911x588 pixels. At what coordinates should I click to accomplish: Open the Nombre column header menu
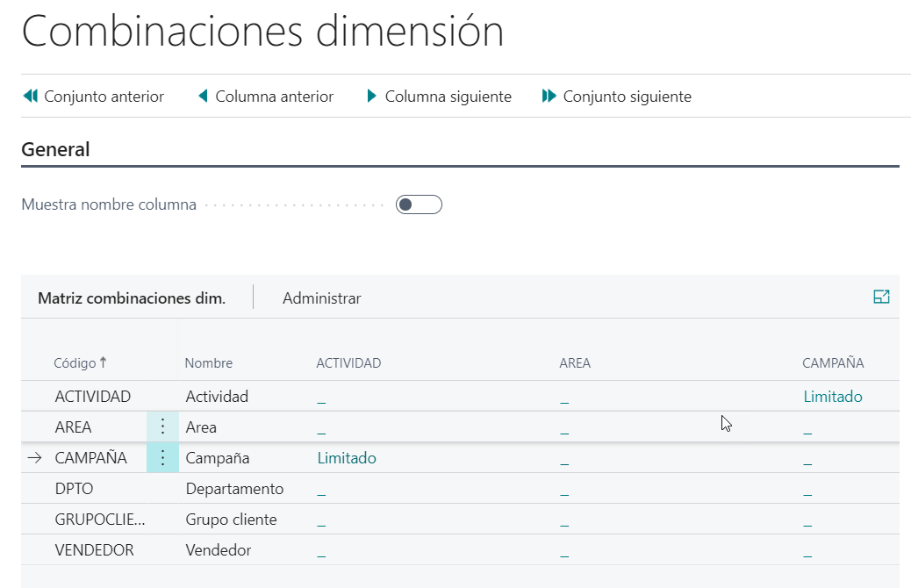(x=208, y=363)
